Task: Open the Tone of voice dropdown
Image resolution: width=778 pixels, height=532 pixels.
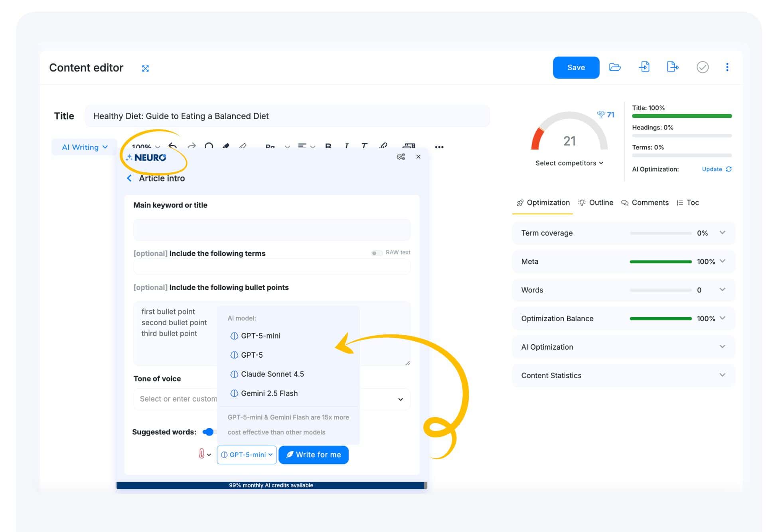Action: pos(272,399)
